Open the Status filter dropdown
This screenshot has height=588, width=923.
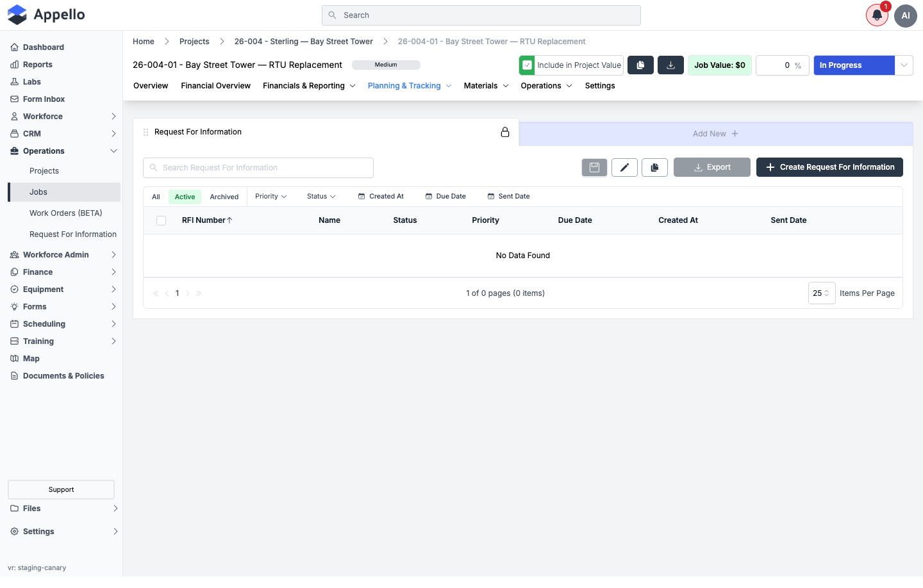(x=321, y=197)
